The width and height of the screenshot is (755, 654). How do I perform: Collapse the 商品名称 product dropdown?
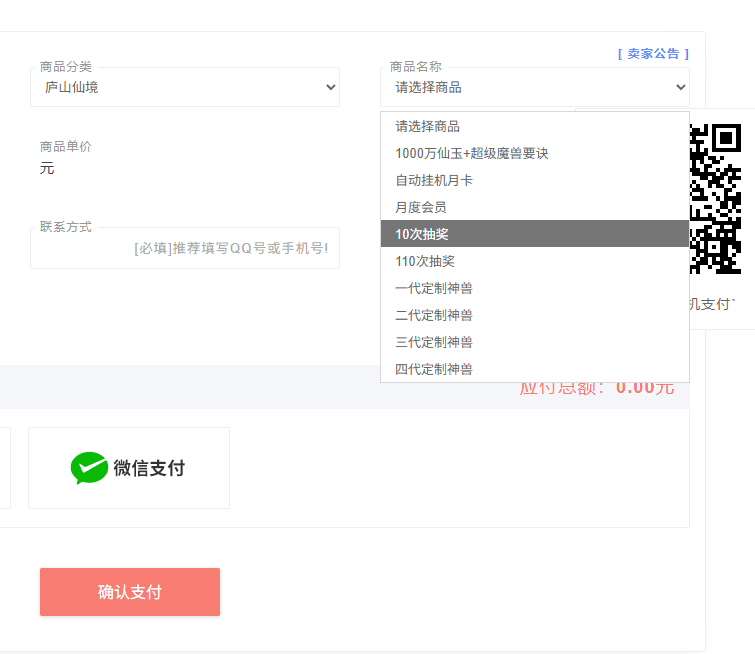(x=534, y=87)
